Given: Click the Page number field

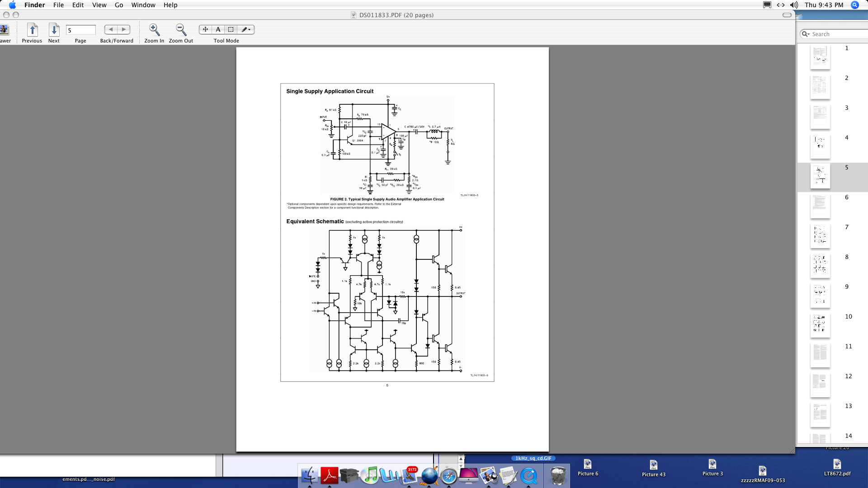Looking at the screenshot, I should pos(81,30).
